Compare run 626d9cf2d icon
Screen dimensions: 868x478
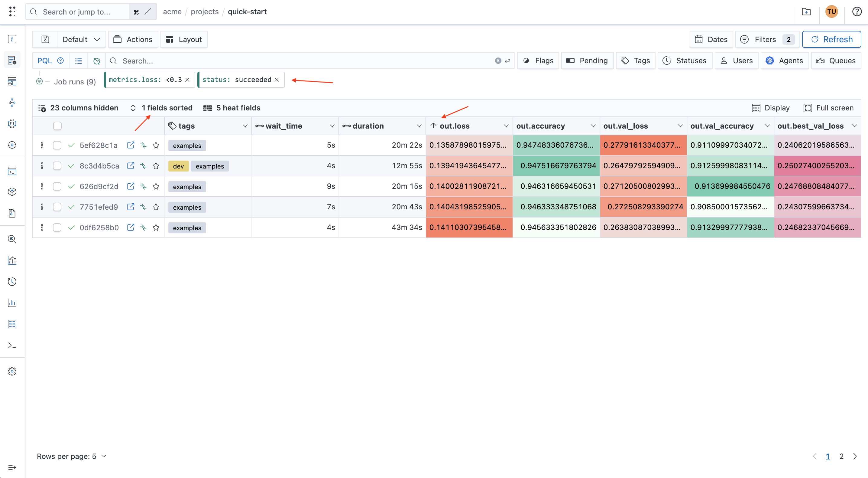tap(143, 186)
